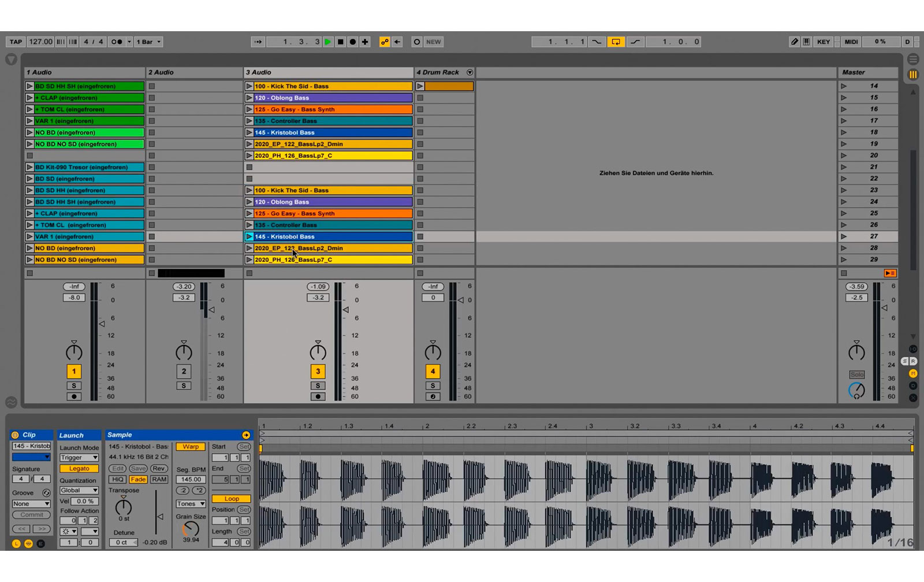924x582 pixels.
Task: Click the Master pan knob
Action: point(856,351)
